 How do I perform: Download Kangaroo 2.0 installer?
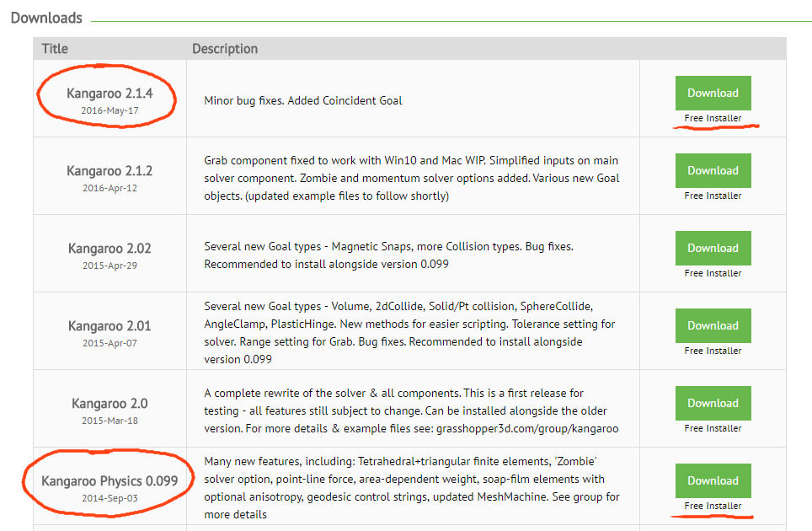point(713,403)
